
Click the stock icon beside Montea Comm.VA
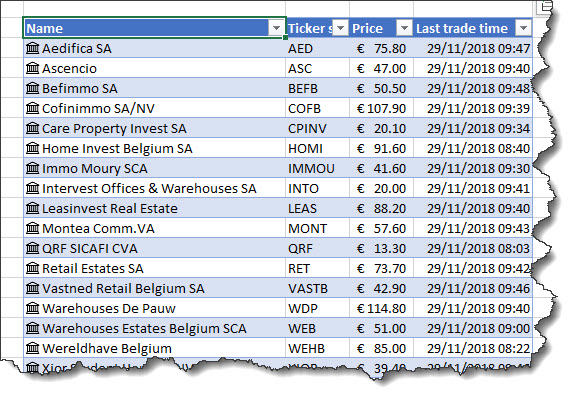click(x=32, y=228)
